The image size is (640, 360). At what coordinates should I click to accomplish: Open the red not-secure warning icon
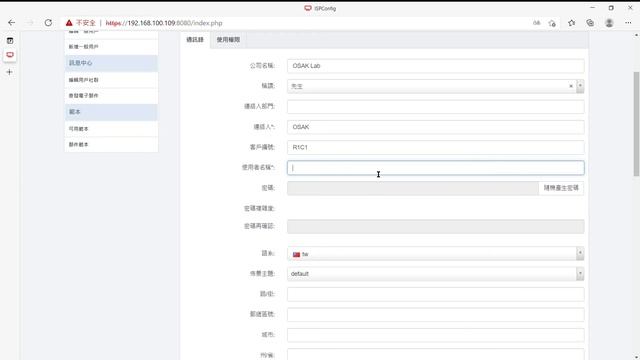69,23
